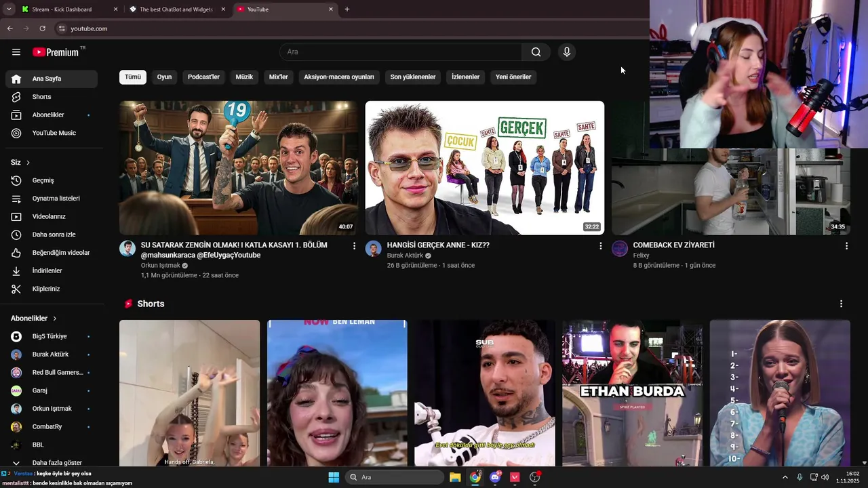Image resolution: width=868 pixels, height=488 pixels.
Task: Expand the Siz section
Action: (20, 163)
